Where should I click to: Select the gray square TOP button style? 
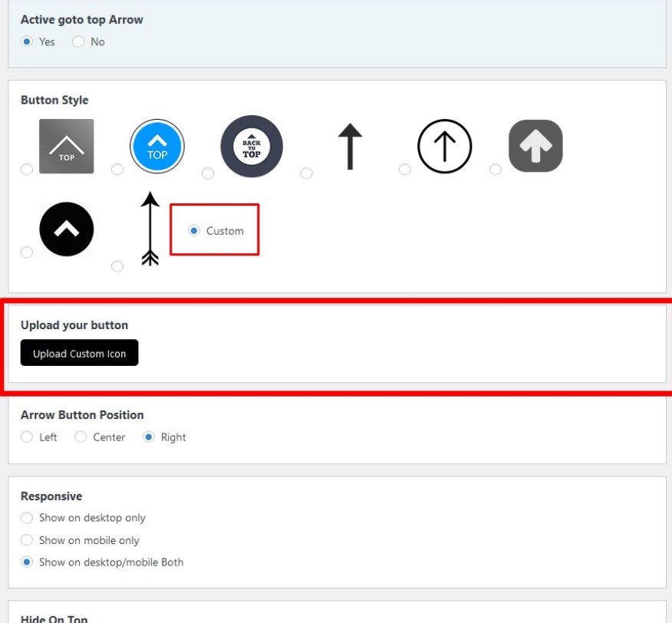click(27, 170)
